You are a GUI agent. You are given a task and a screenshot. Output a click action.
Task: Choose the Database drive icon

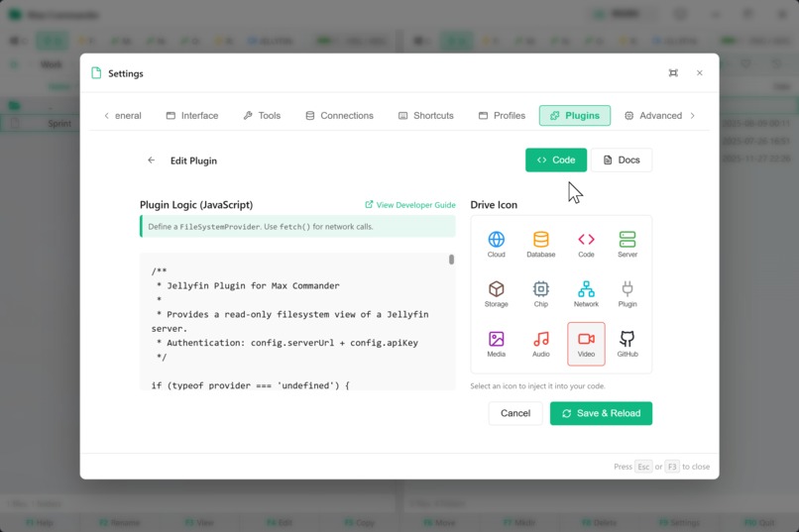(x=540, y=244)
